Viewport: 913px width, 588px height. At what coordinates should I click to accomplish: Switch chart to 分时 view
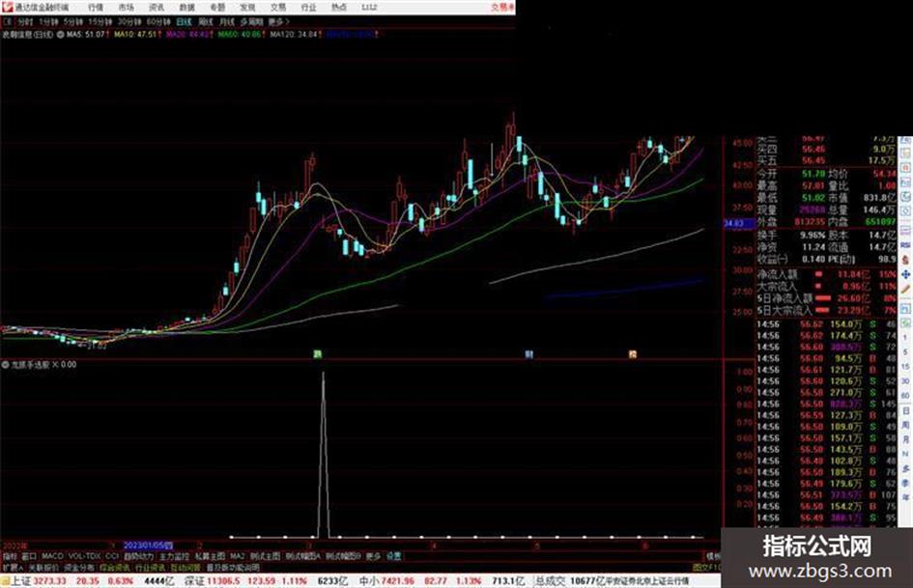[x=25, y=21]
